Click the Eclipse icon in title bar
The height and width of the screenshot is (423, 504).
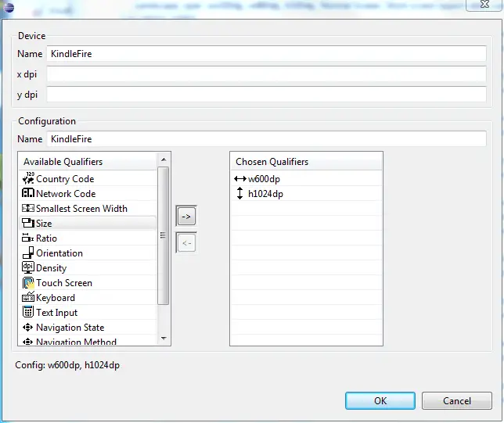click(9, 7)
